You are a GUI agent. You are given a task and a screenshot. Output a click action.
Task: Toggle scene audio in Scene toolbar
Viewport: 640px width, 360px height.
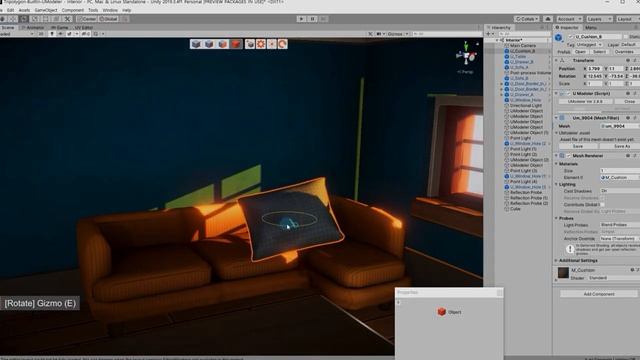click(x=60, y=34)
